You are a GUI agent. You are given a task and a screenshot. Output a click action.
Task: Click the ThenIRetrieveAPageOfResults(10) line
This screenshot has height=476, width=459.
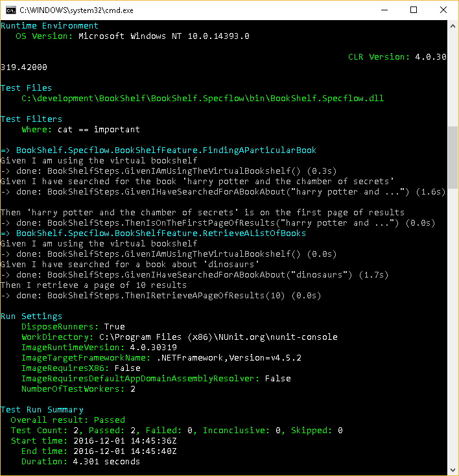click(161, 295)
